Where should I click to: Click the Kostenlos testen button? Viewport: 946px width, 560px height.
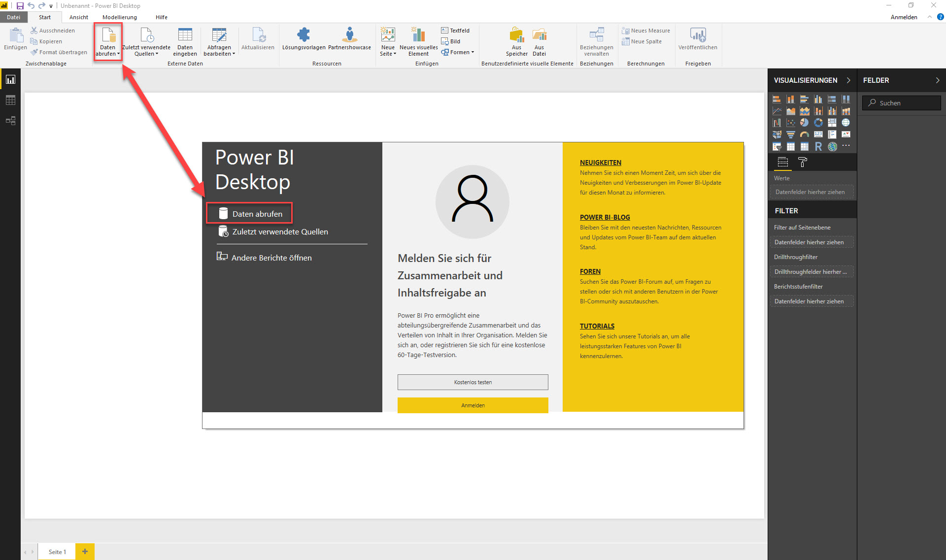tap(473, 382)
